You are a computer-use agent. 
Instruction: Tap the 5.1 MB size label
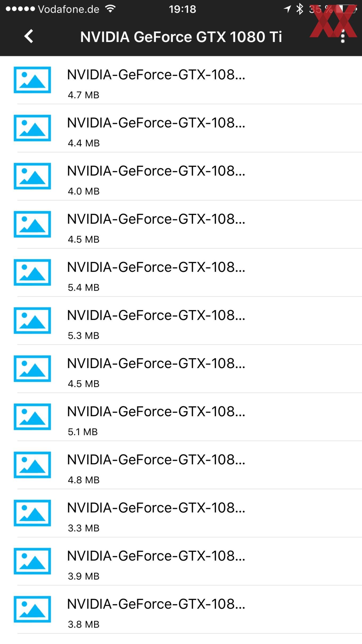tap(83, 432)
